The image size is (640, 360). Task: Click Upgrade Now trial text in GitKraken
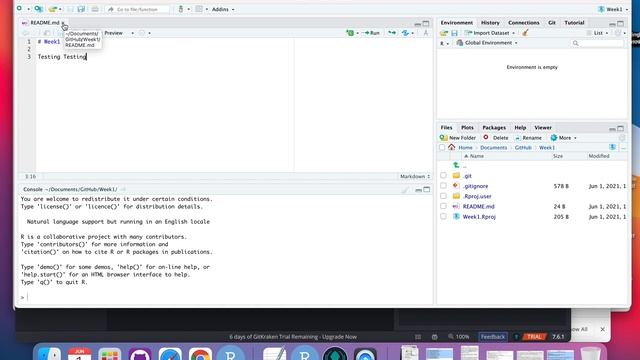339,337
